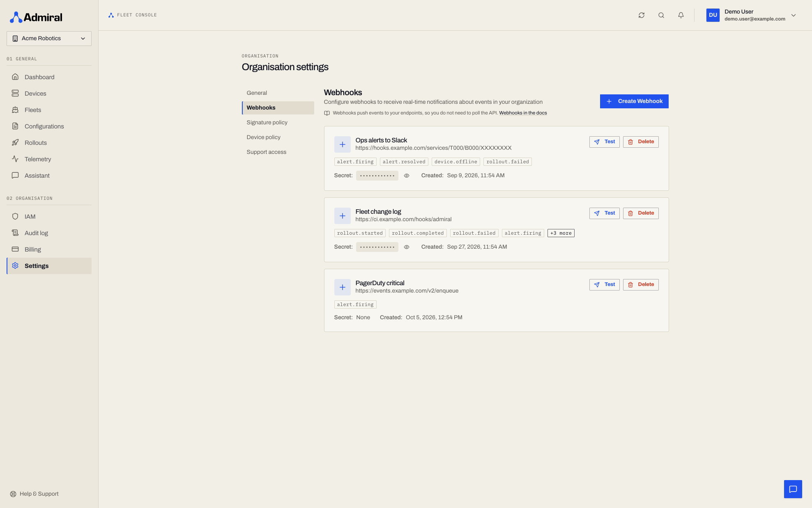Select the Webhooks settings tab
The image size is (812, 508).
tap(278, 108)
